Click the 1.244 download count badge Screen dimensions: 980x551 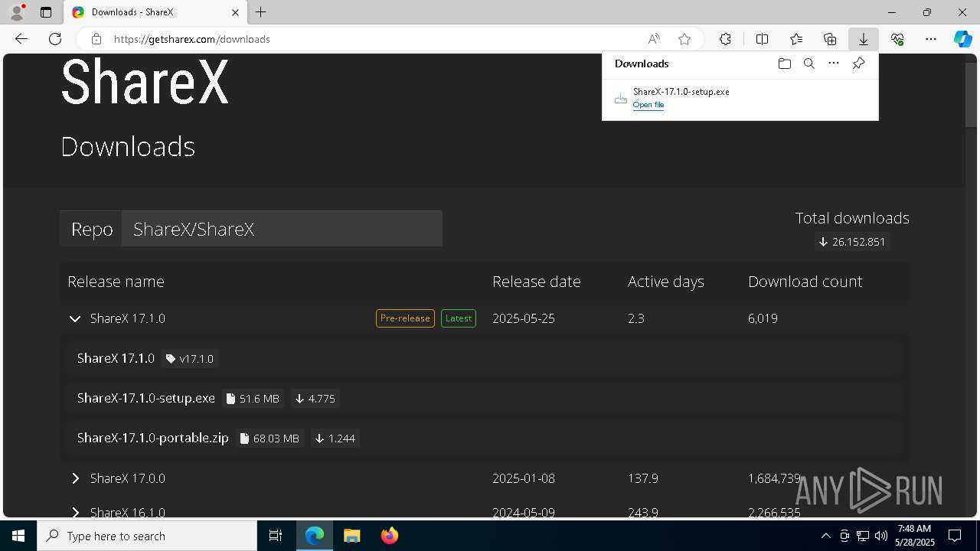pos(335,439)
